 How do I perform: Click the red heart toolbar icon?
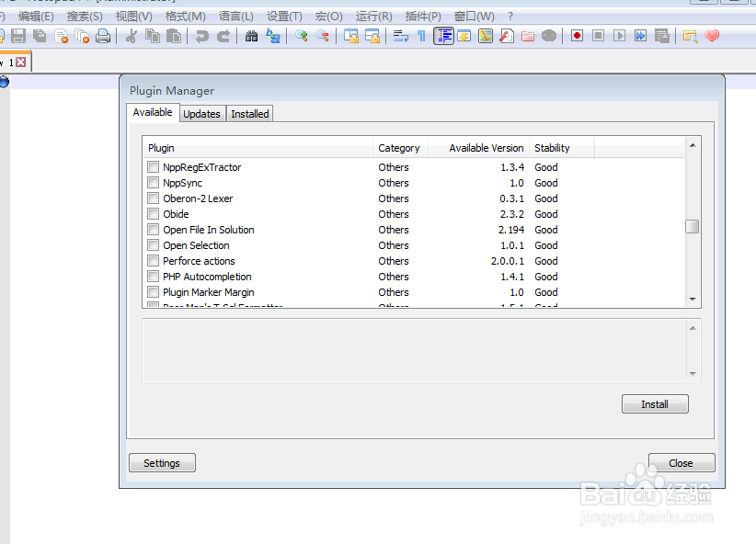tap(712, 36)
